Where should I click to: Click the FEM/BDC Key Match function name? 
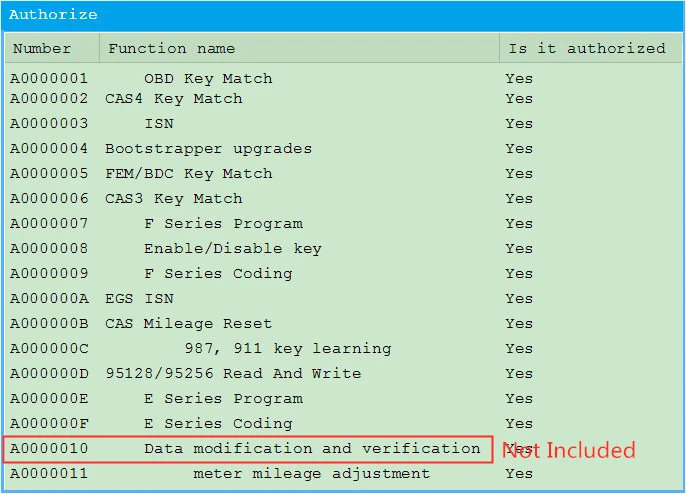tap(189, 174)
